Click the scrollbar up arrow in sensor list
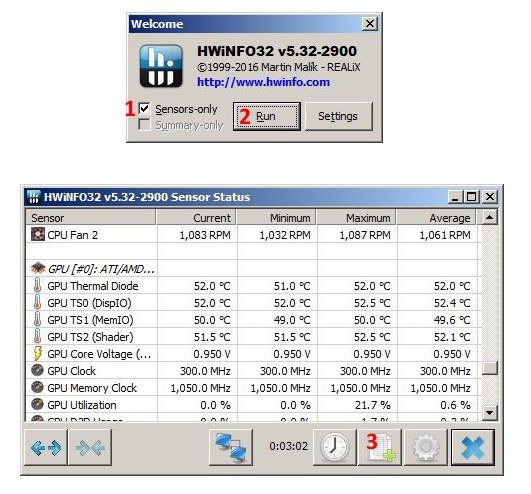Image resolution: width=531 pixels, height=494 pixels. tap(489, 217)
